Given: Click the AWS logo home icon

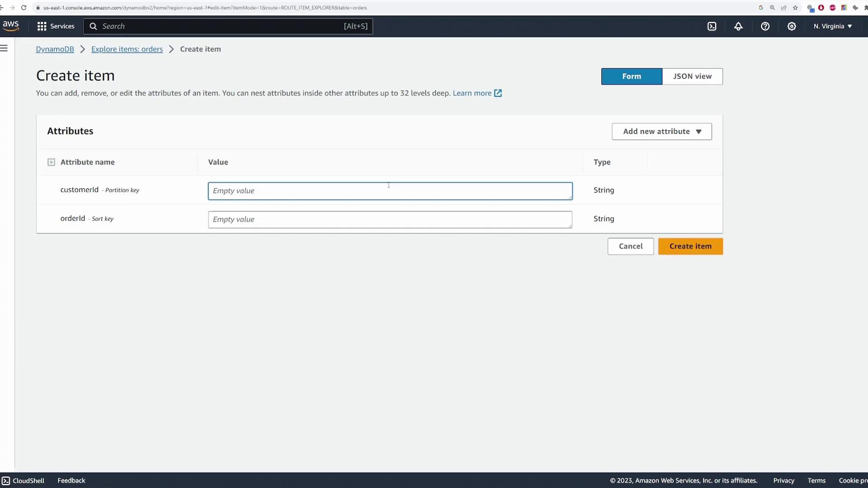Looking at the screenshot, I should click(x=11, y=26).
